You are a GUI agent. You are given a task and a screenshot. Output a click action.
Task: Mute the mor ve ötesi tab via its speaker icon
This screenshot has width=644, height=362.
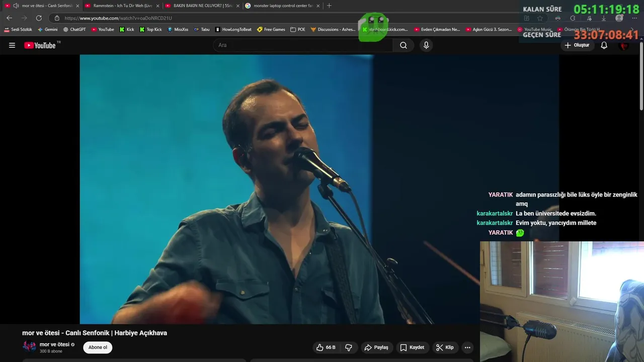[x=16, y=6]
